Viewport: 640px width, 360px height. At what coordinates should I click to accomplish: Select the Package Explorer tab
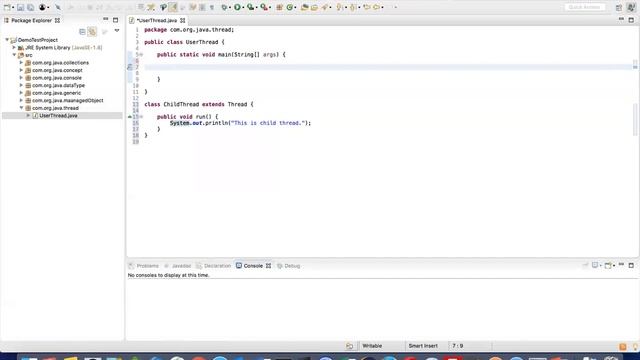(31, 20)
